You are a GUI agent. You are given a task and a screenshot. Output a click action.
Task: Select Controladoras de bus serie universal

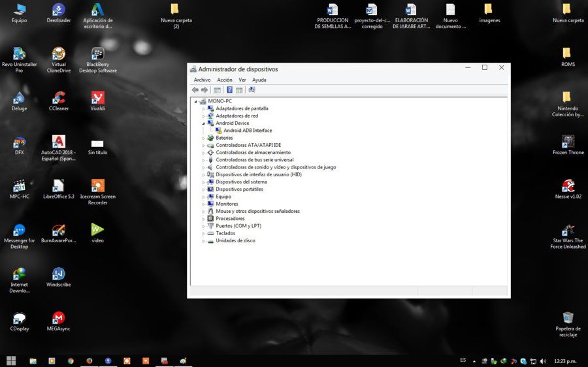coord(255,160)
